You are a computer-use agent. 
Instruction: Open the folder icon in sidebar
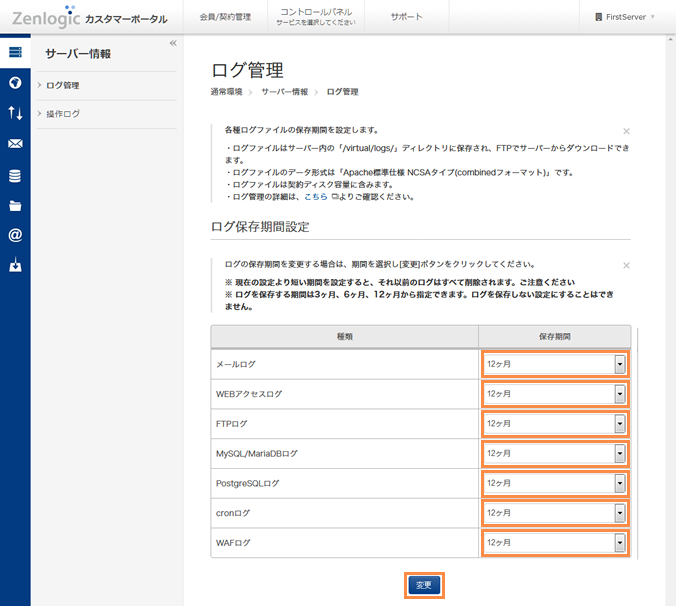pyautogui.click(x=15, y=206)
